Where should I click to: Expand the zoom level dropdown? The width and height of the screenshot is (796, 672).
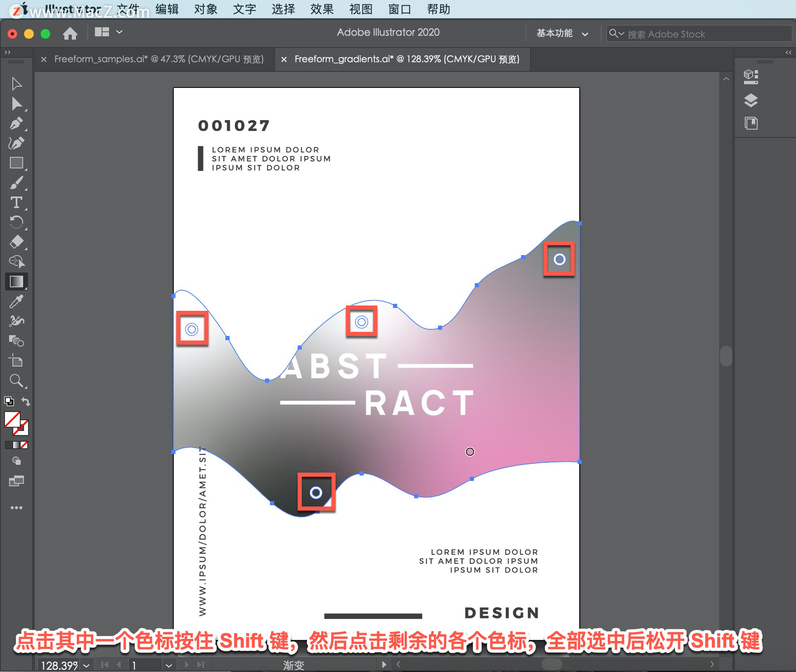click(86, 665)
